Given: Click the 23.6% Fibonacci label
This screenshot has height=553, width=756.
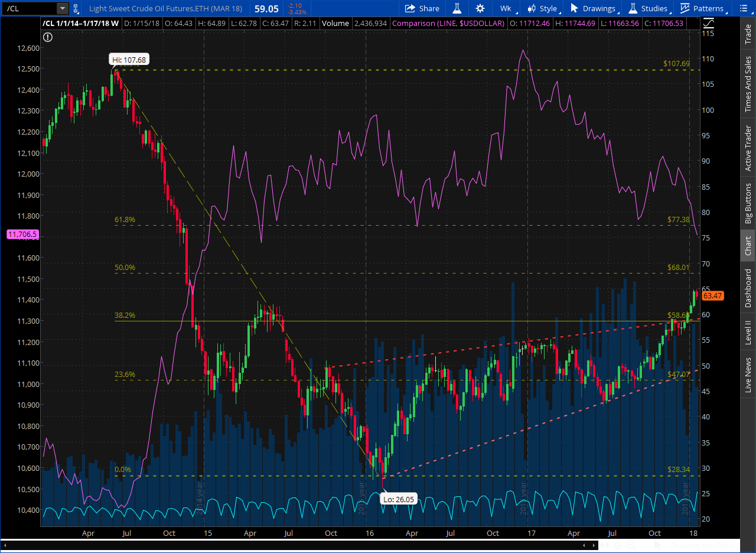Looking at the screenshot, I should click(125, 375).
